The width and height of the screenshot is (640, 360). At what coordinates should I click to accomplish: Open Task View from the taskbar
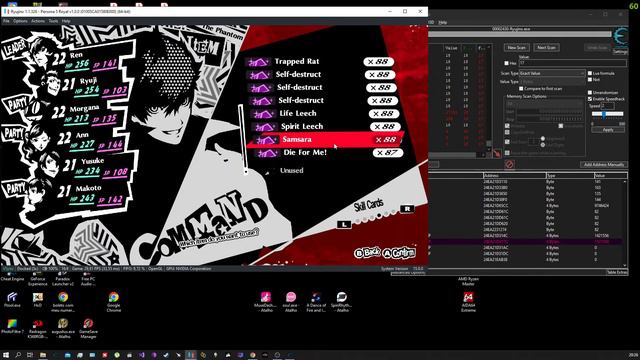(30, 355)
